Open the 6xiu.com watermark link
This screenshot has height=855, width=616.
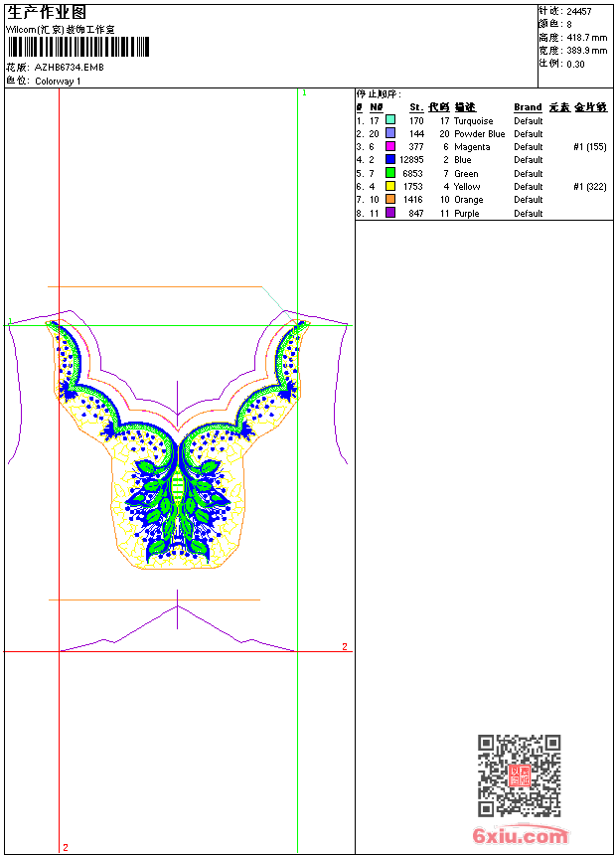[520, 837]
